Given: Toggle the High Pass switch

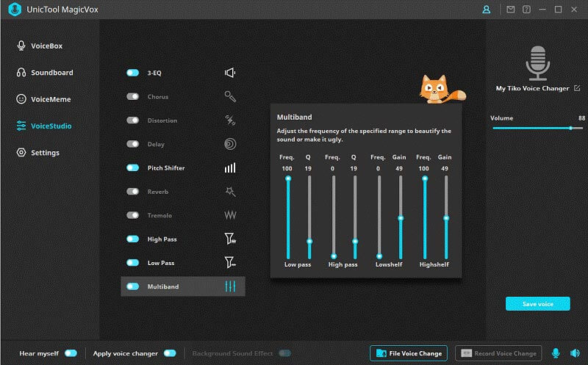Looking at the screenshot, I should coord(133,239).
